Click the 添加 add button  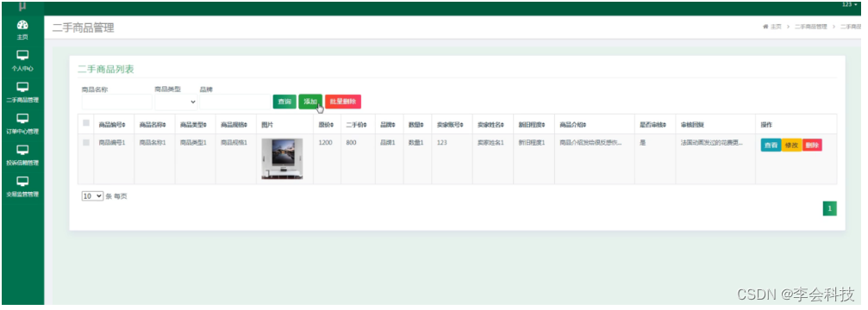(310, 102)
